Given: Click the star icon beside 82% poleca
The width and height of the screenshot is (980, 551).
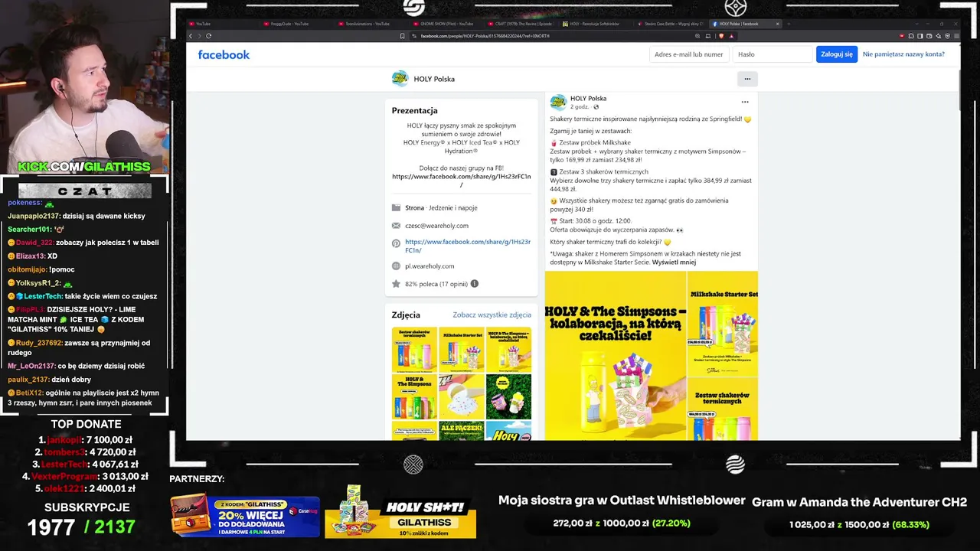Looking at the screenshot, I should pos(396,284).
